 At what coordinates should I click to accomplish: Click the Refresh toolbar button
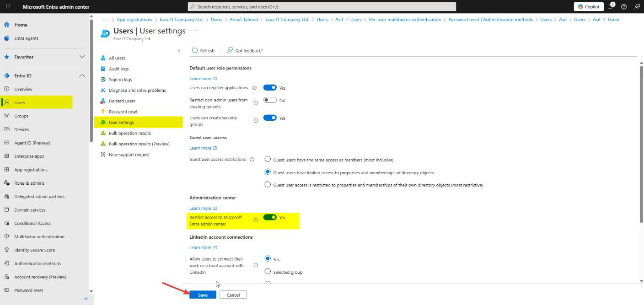tap(204, 51)
